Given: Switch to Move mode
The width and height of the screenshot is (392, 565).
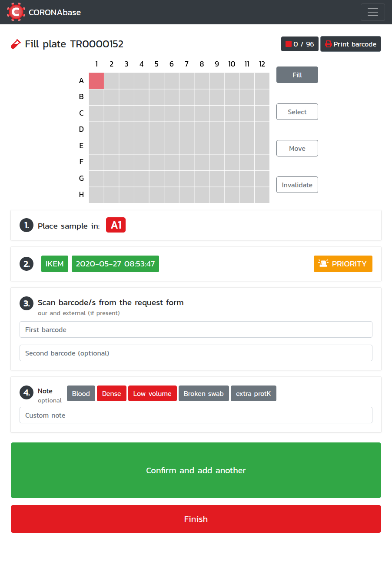Looking at the screenshot, I should tap(297, 148).
